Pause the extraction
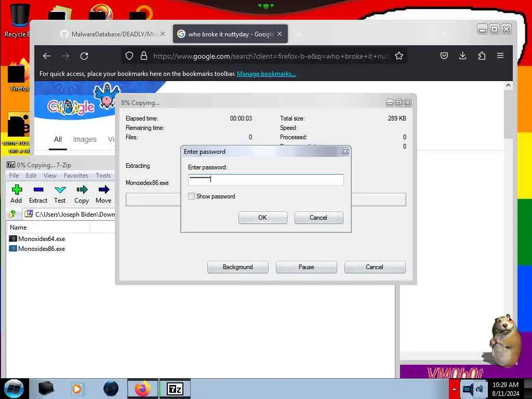 coord(307,267)
